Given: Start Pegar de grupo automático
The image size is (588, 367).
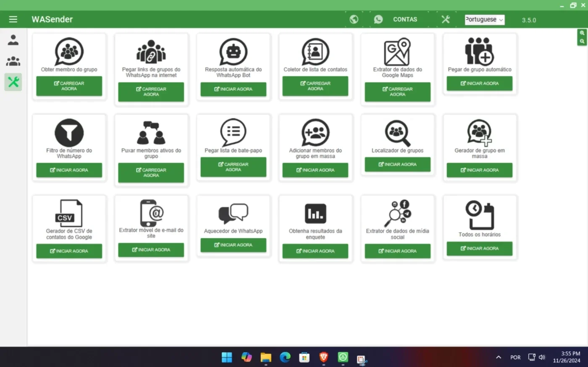Looking at the screenshot, I should click(480, 83).
